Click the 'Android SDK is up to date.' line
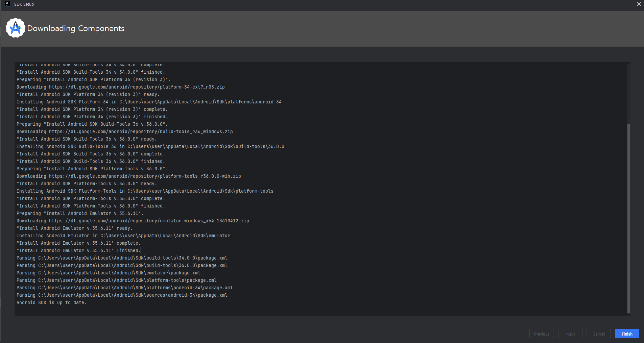The height and width of the screenshot is (343, 644). pos(51,302)
